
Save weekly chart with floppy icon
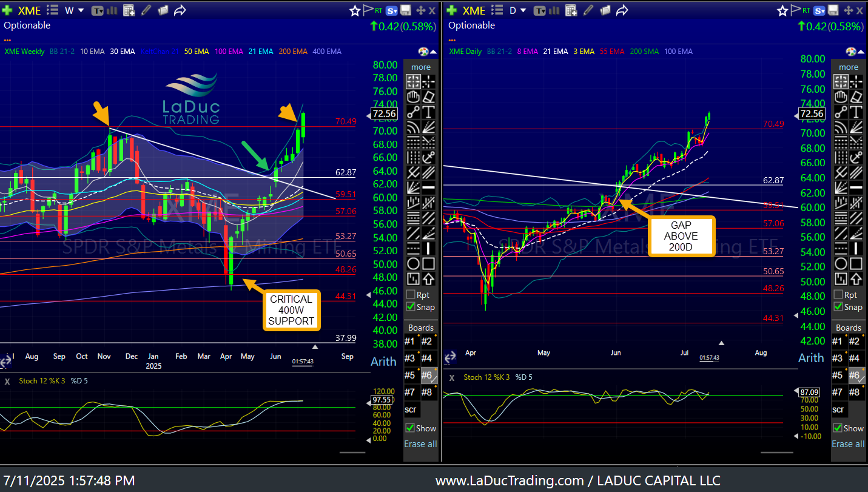click(406, 10)
